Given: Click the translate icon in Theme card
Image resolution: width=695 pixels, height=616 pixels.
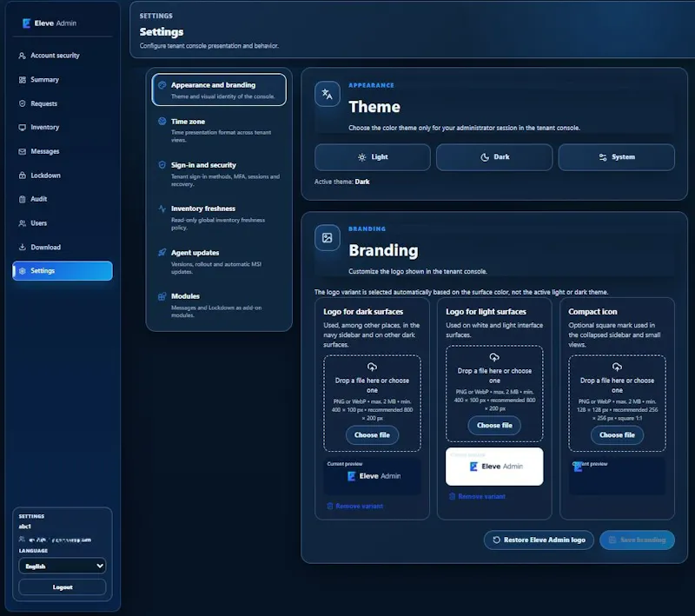Looking at the screenshot, I should point(328,94).
